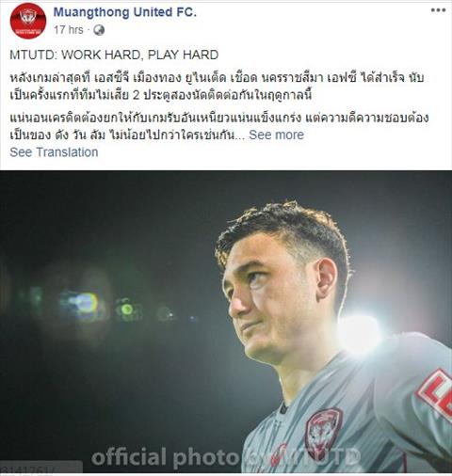Click the MTUTD: WORK HARD, PLAY HARD headline
452x476 pixels.
coord(114,55)
